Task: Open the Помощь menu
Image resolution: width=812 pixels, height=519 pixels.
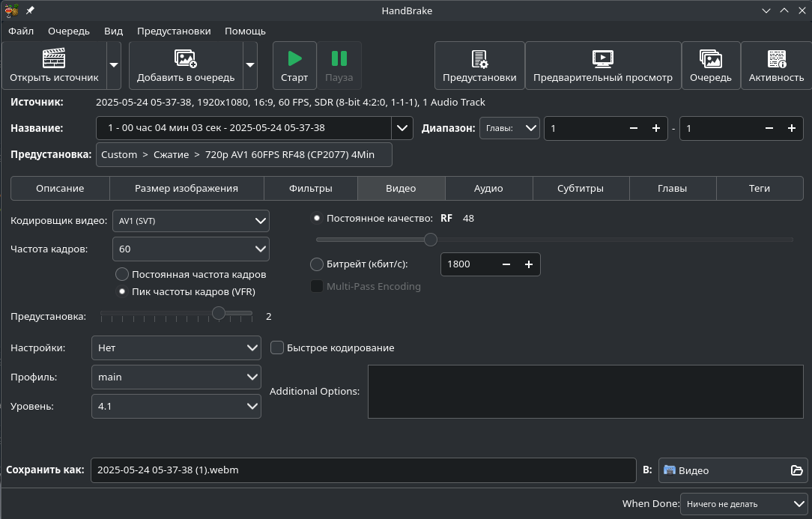Action: point(245,31)
